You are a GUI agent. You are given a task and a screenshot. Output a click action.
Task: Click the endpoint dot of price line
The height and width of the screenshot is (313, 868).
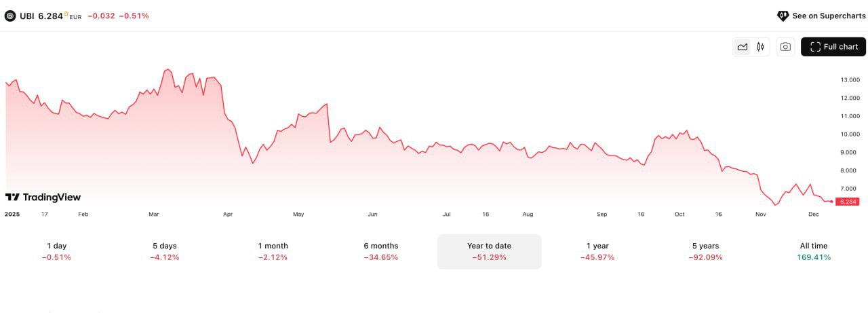tap(831, 202)
